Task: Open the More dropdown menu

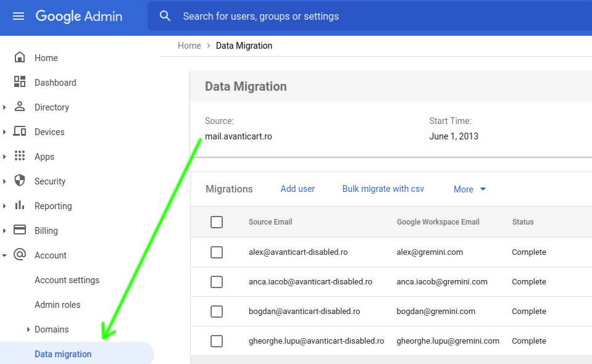Action: pos(470,189)
